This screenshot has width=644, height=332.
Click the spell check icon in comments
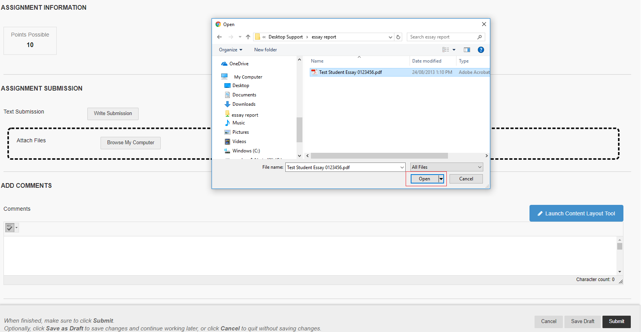[x=10, y=227]
